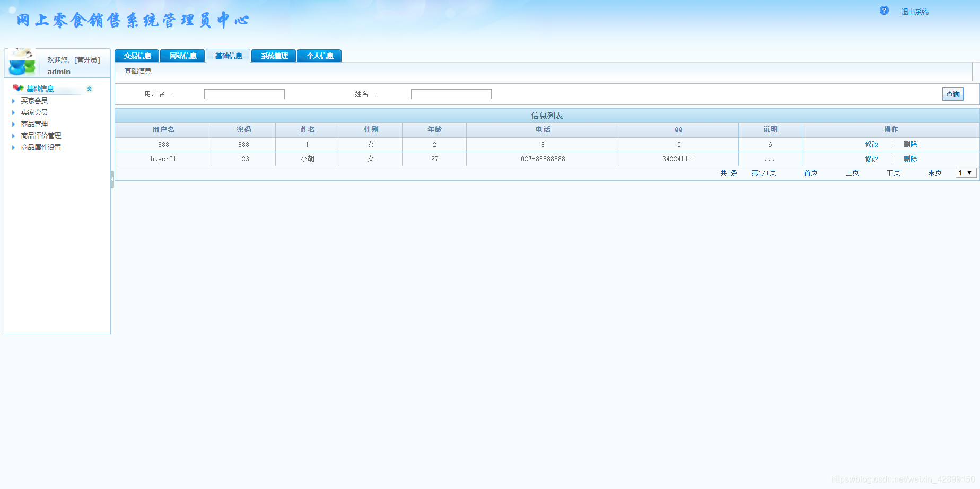Click 修改 for user 888
Image resolution: width=980 pixels, height=489 pixels.
click(872, 144)
